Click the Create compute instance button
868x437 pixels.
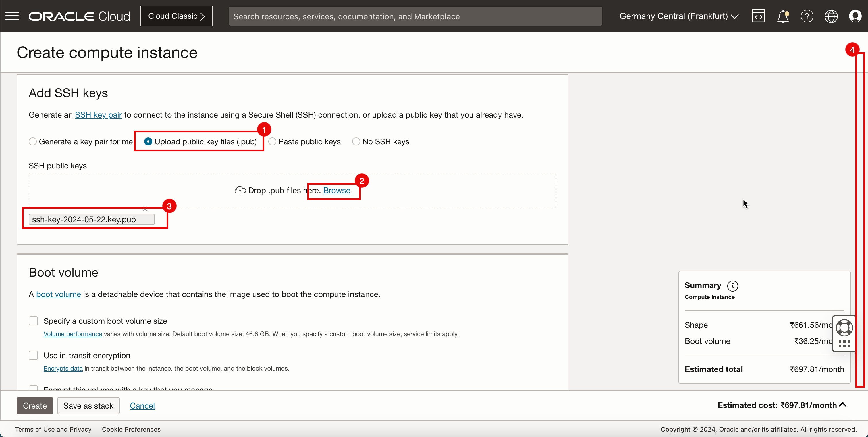pyautogui.click(x=35, y=405)
